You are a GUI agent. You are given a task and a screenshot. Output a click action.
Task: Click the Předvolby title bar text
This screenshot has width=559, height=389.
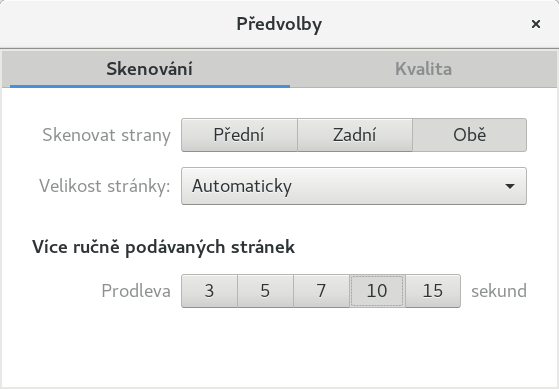279,24
